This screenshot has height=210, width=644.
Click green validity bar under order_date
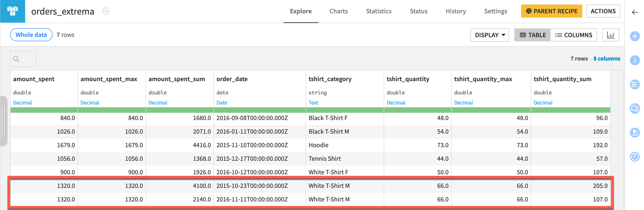pos(260,110)
